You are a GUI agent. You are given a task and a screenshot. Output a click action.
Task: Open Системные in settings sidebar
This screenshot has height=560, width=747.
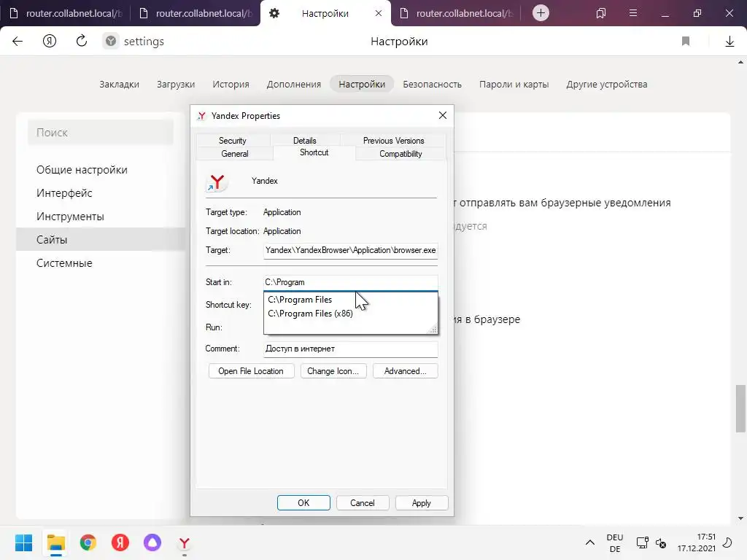64,262
